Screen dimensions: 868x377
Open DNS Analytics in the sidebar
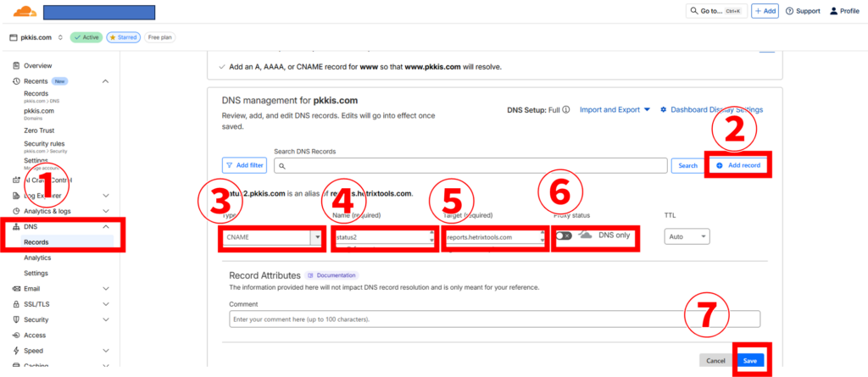(x=37, y=258)
